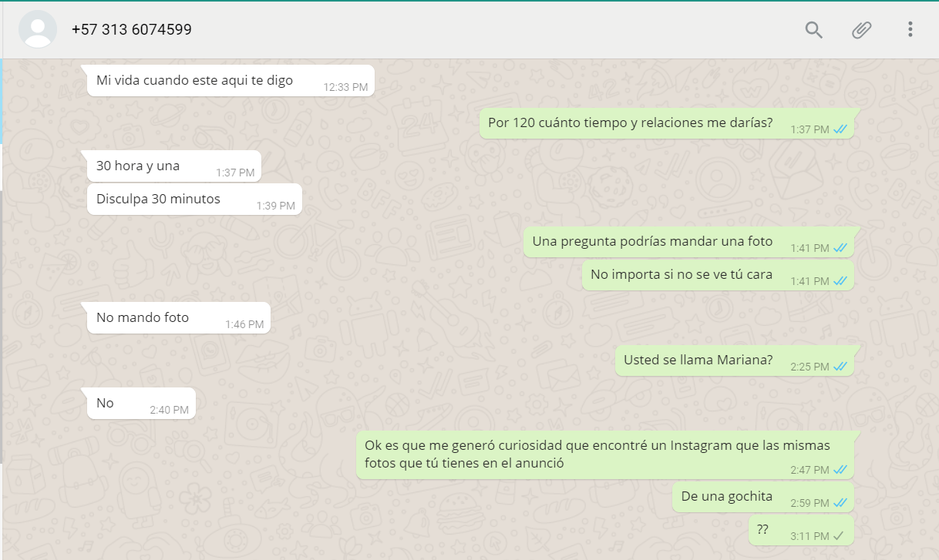Click the 'De una gochita' message

pos(762,497)
